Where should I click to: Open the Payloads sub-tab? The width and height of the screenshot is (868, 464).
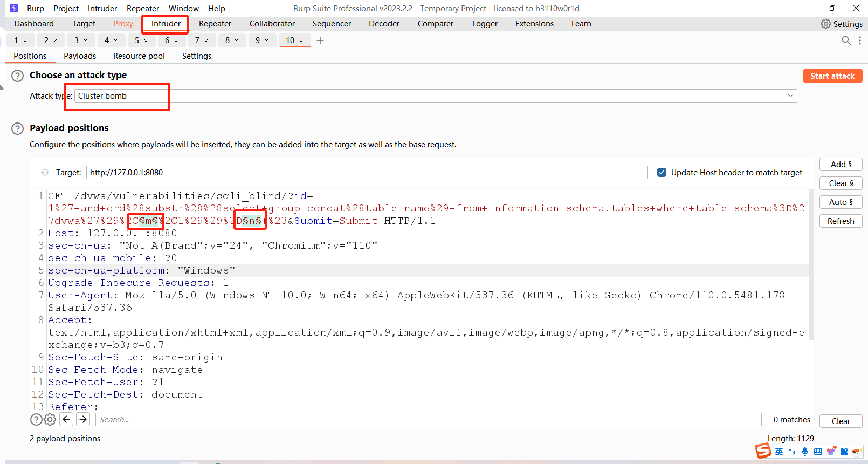point(80,56)
